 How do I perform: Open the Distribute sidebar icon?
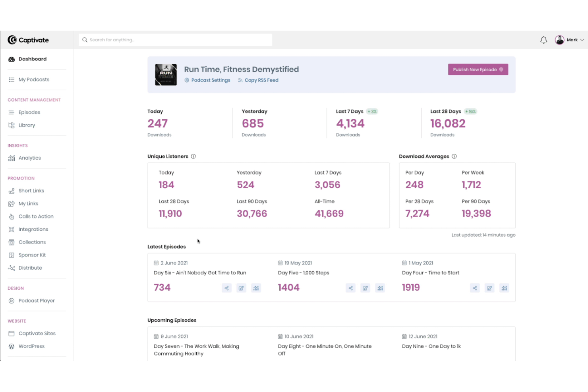point(12,268)
